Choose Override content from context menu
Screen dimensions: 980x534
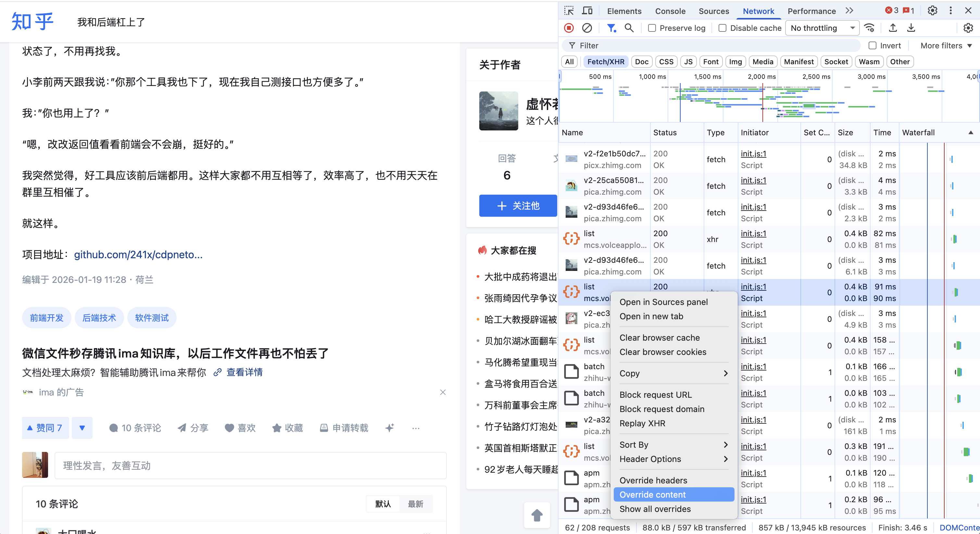click(673, 494)
